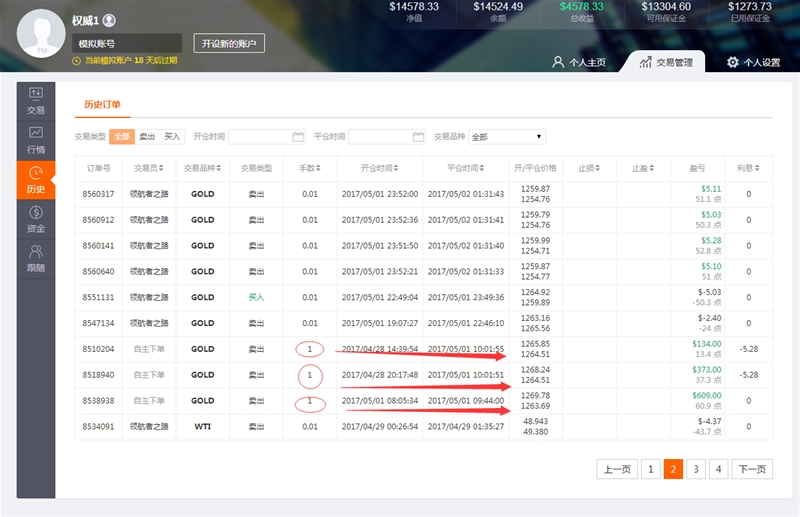This screenshot has width=800, height=517.
Task: Open the 跟随 follow people icon
Action: 36,259
